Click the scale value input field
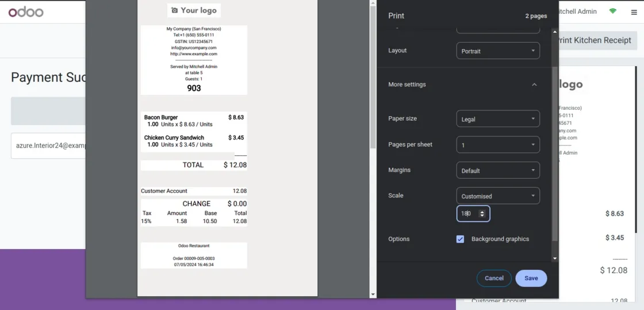The width and height of the screenshot is (644, 310). 473,213
